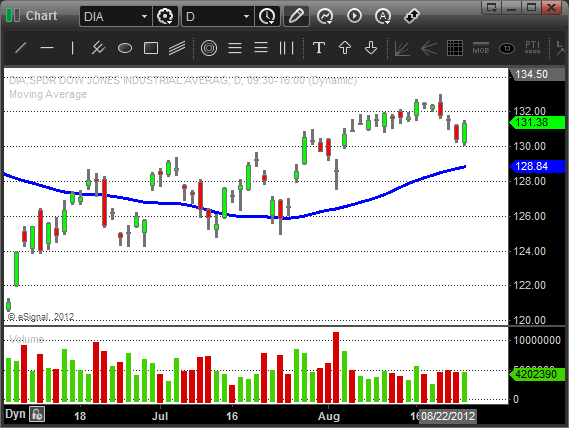Select the vertical time zones tool
569x428 pixels.
pyautogui.click(x=286, y=48)
